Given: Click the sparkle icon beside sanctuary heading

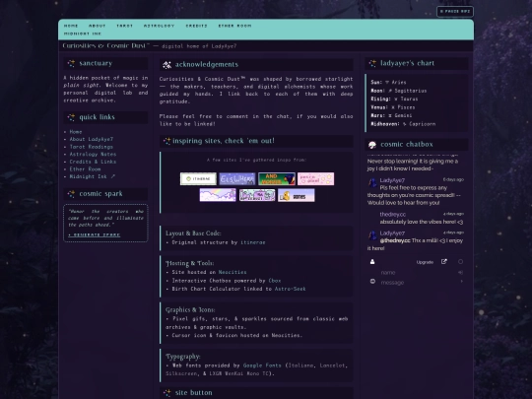Looking at the screenshot, I should (x=71, y=63).
